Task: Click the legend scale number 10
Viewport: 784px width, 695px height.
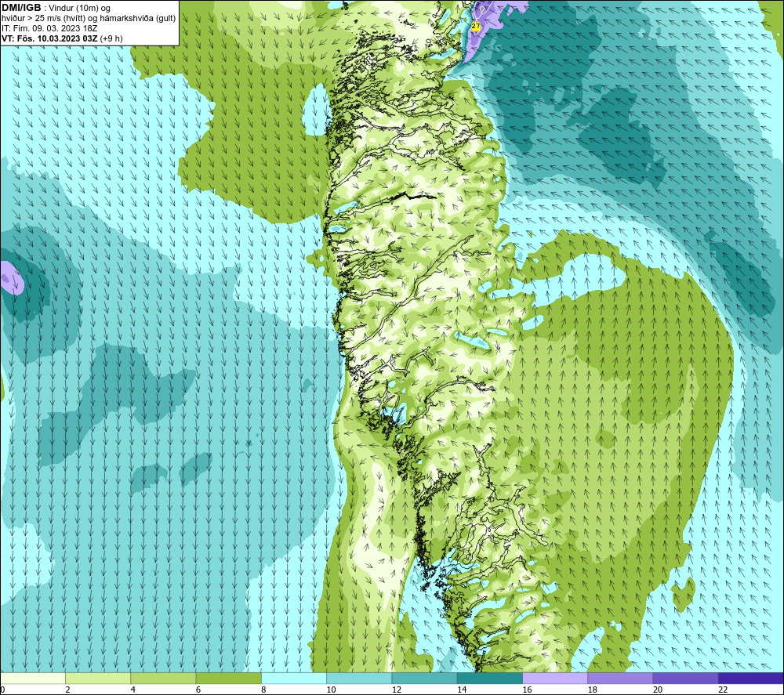Action: tap(332, 690)
